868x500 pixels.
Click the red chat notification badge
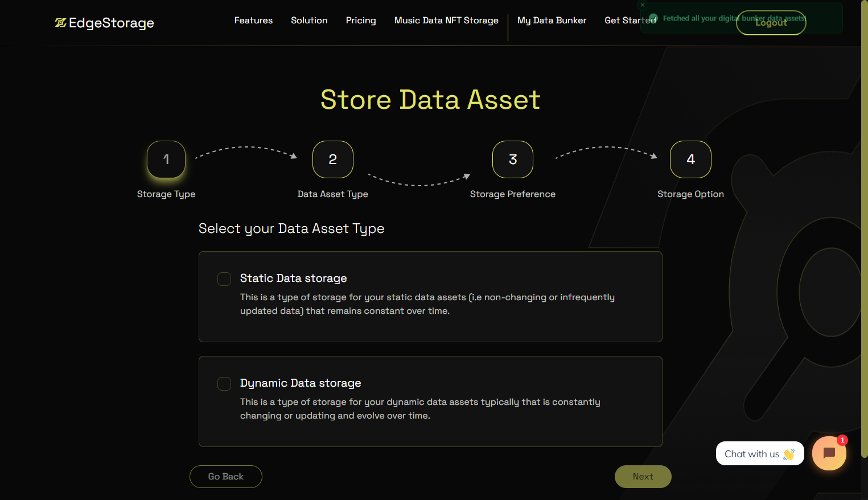[842, 440]
